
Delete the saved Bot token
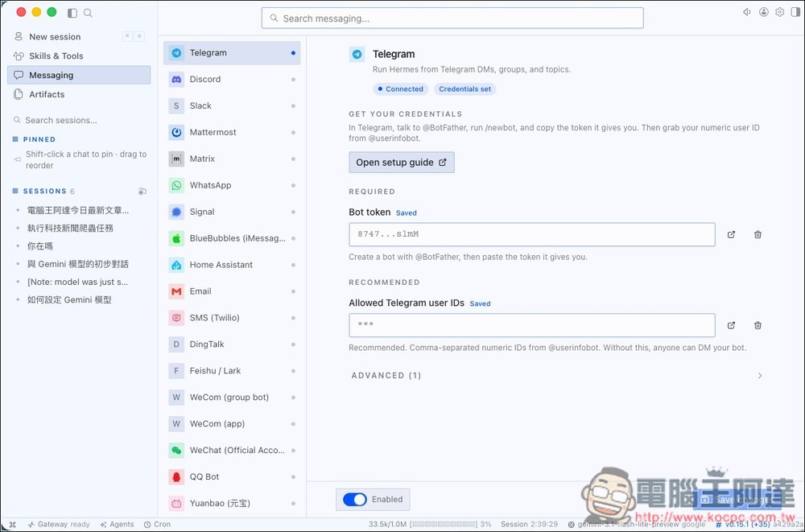(x=758, y=235)
